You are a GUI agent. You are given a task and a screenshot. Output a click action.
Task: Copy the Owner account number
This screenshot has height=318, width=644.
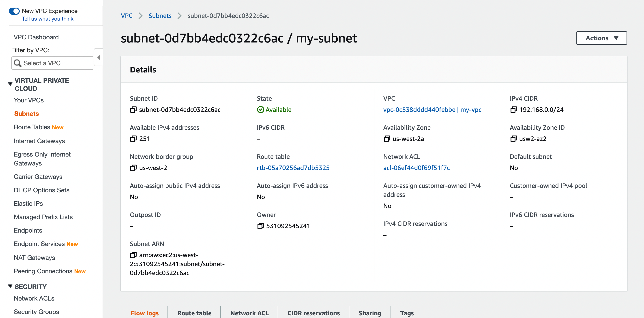[x=260, y=226]
